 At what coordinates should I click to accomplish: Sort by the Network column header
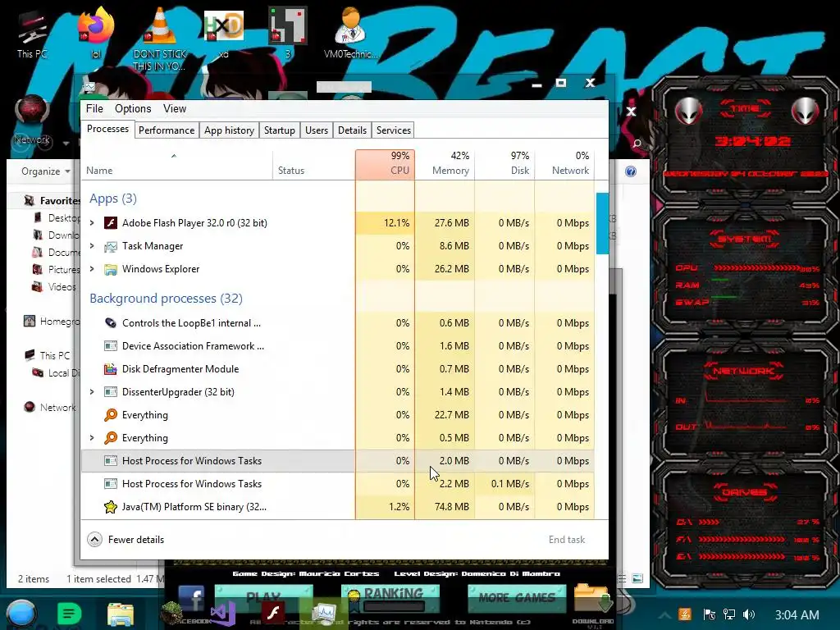pos(564,163)
